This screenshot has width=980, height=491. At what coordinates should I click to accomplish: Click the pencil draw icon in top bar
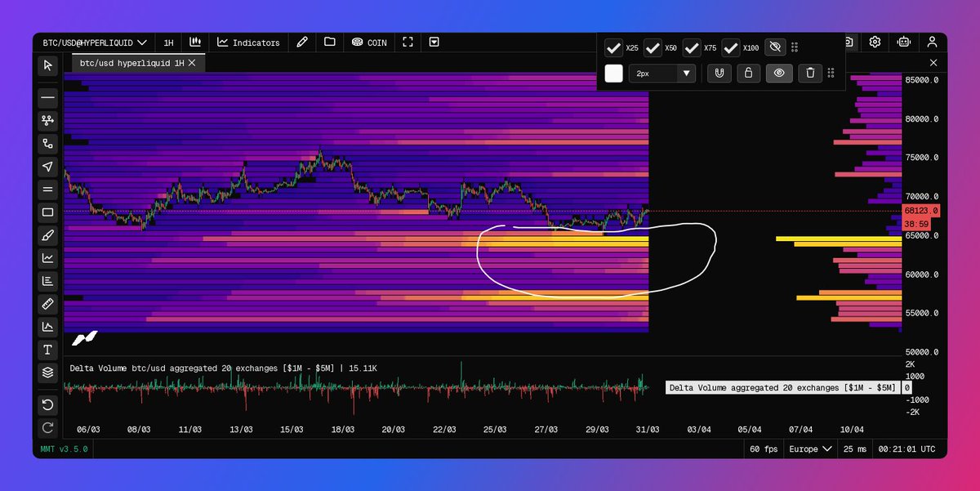(x=302, y=42)
